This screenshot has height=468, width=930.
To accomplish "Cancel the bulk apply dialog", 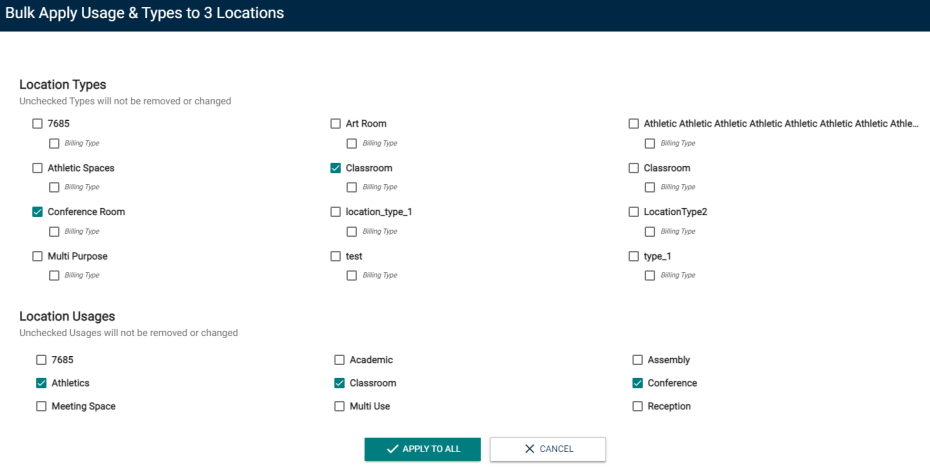I will point(547,449).
